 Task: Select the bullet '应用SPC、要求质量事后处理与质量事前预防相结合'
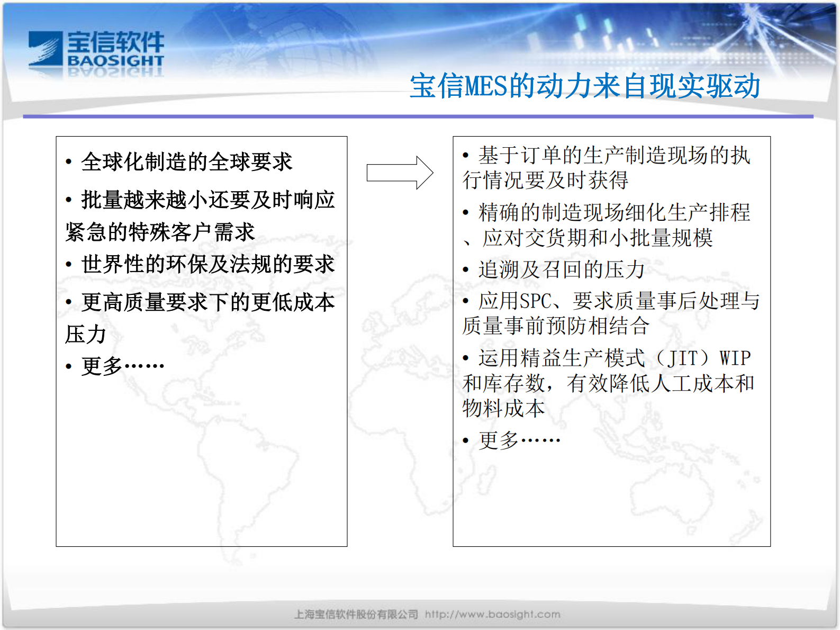pos(611,313)
